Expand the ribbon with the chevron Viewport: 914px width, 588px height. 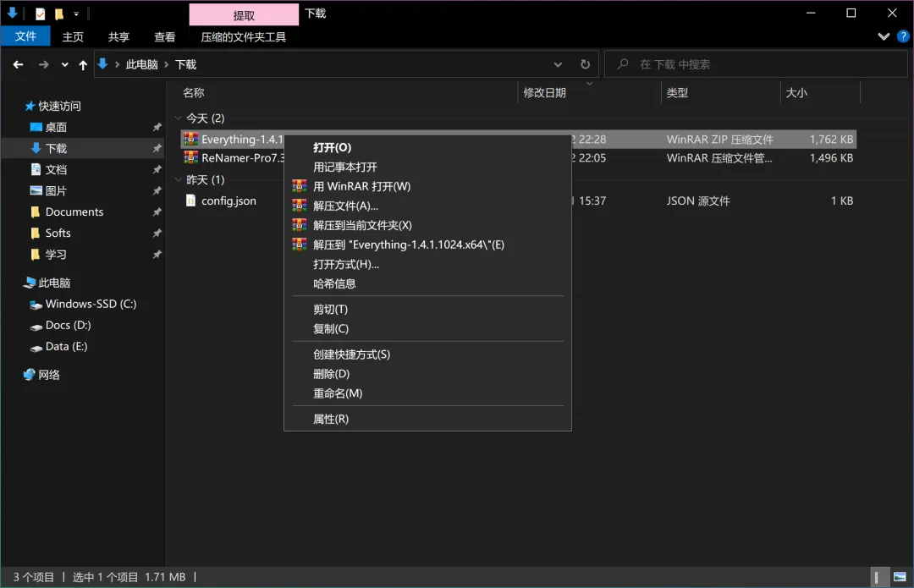(884, 36)
